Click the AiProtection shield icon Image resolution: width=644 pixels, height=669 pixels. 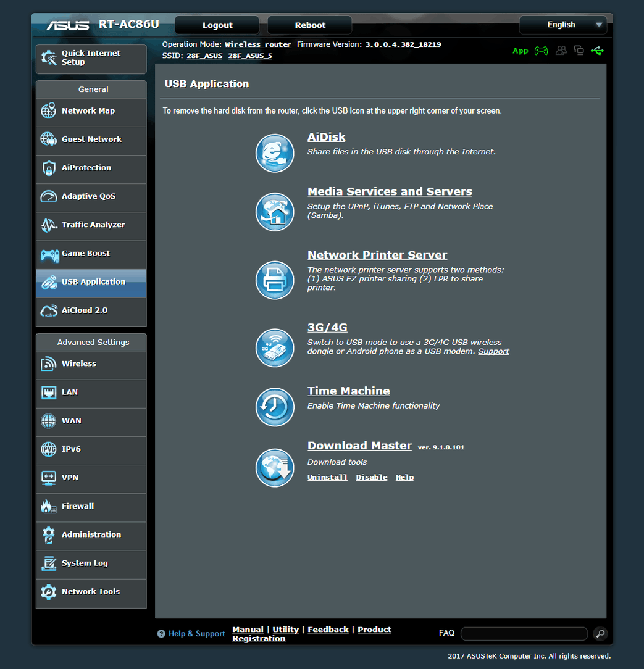(x=49, y=168)
